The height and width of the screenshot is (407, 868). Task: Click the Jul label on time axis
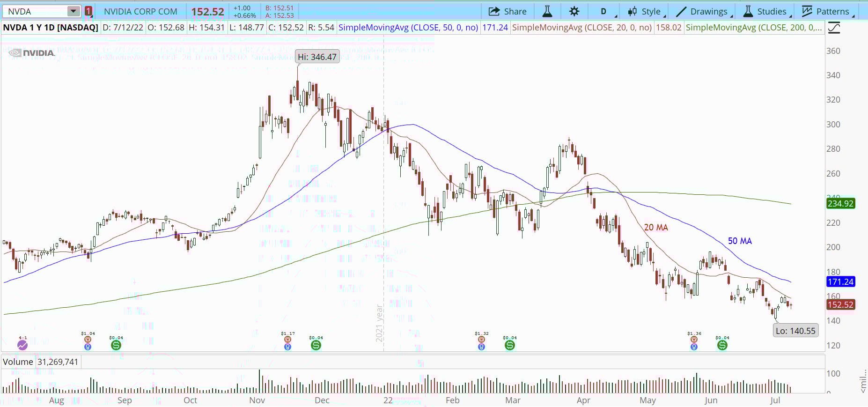[775, 400]
